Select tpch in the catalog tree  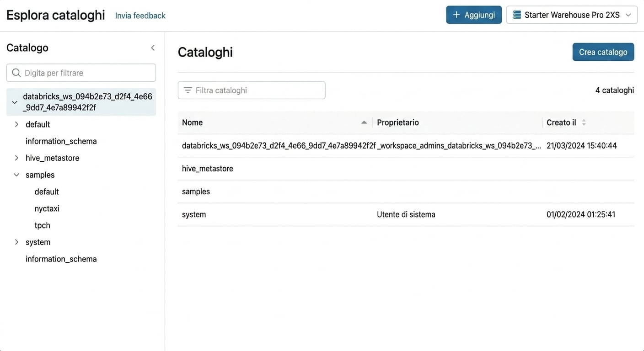pos(43,225)
